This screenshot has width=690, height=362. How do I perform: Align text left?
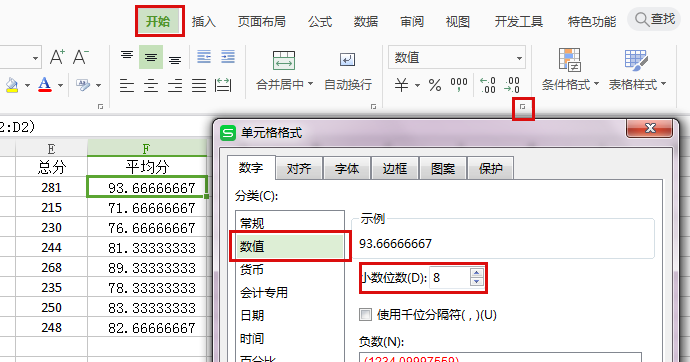(127, 85)
